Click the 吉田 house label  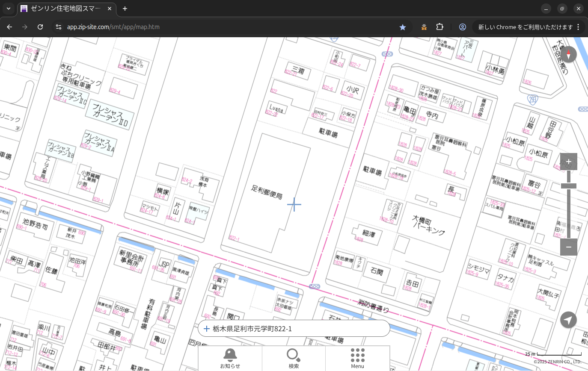pyautogui.click(x=412, y=283)
